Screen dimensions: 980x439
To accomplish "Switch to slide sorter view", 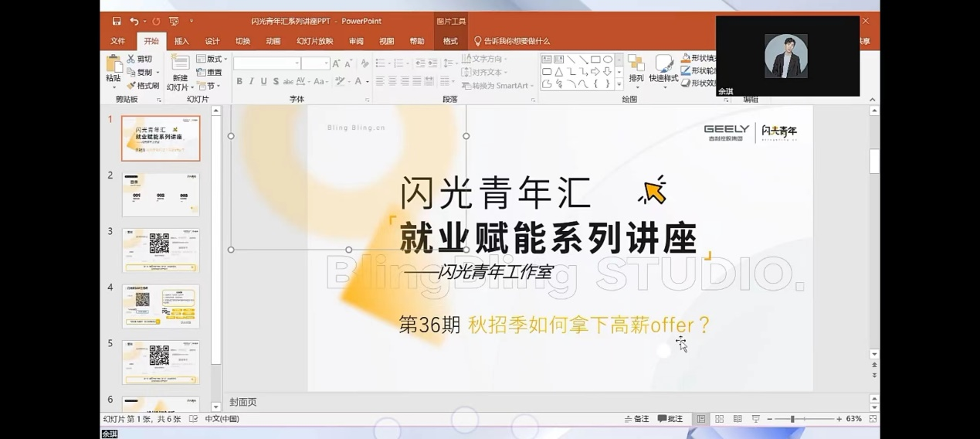I will tap(719, 419).
